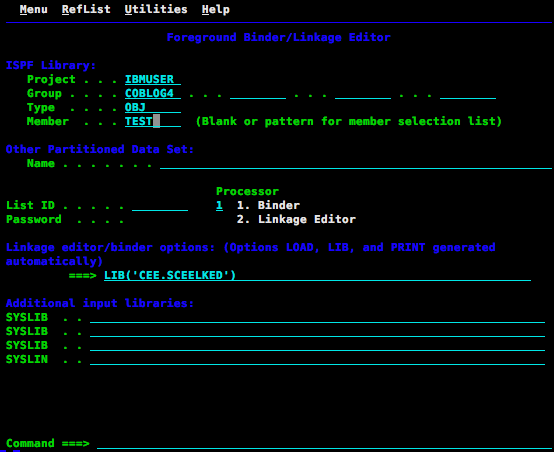Open the Menu action bar item
Image resolution: width=554 pixels, height=452 pixels.
34,9
